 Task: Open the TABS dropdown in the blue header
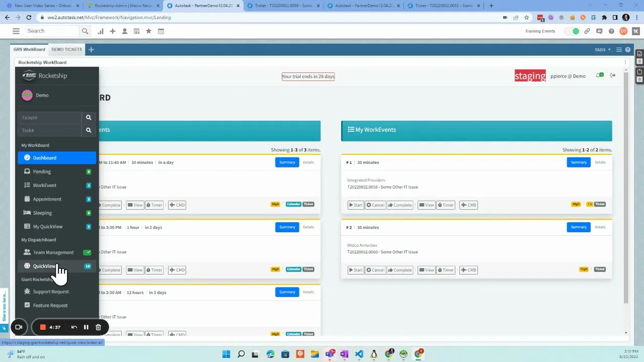pos(602,49)
